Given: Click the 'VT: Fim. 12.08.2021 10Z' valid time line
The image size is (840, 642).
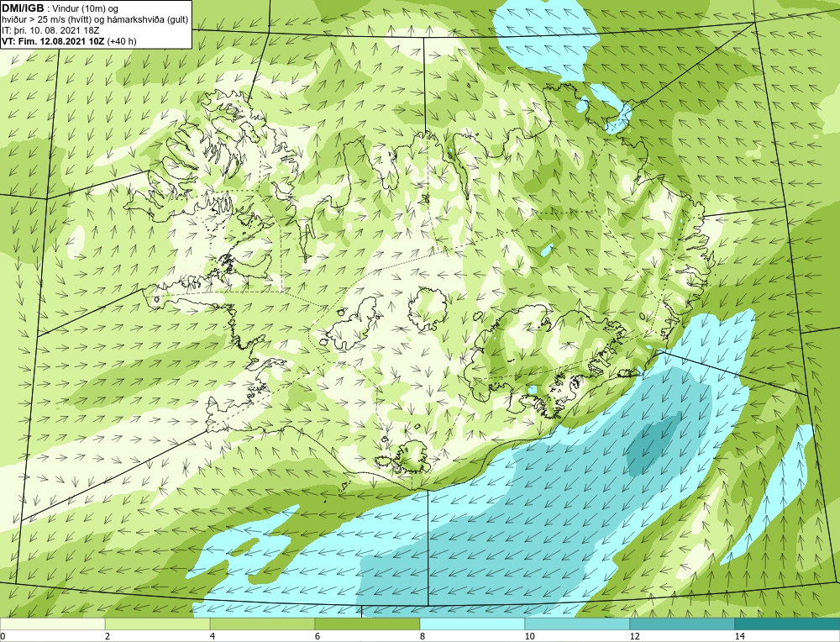Looking at the screenshot, I should pyautogui.click(x=54, y=41).
